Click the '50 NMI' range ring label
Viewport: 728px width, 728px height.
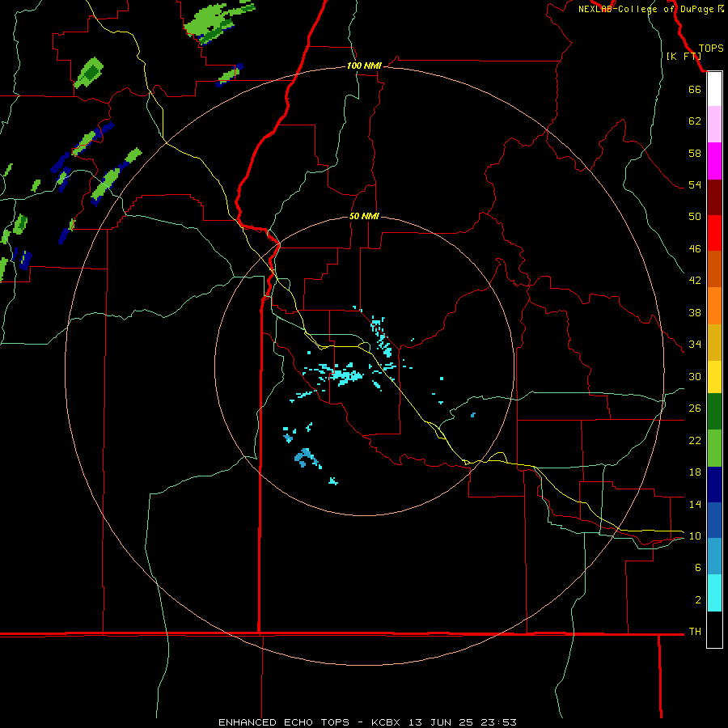click(364, 216)
